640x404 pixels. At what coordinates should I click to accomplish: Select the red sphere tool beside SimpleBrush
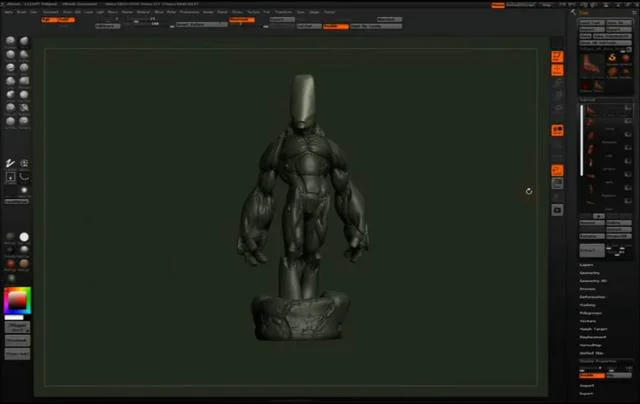point(626,58)
